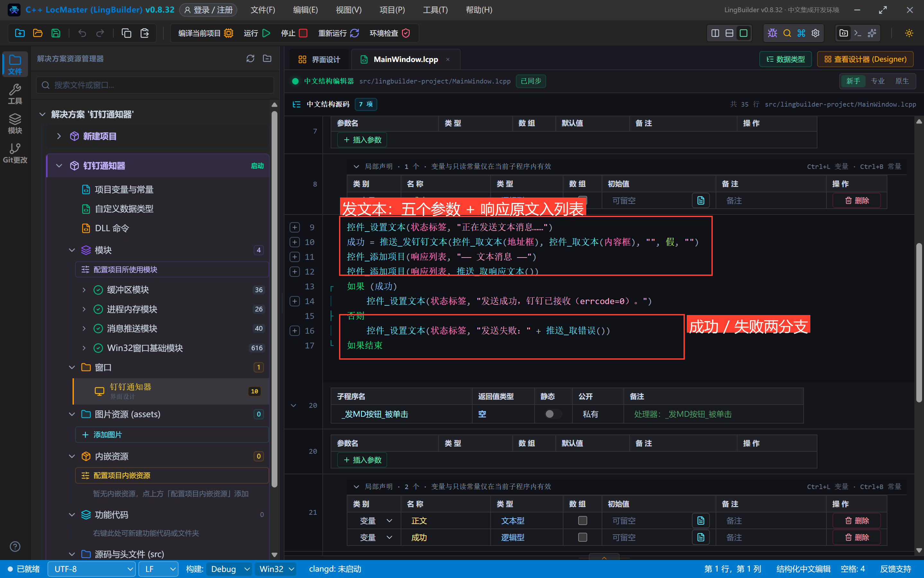This screenshot has height=578, width=924.
Task: Click the redo arrow icon
Action: tap(100, 33)
